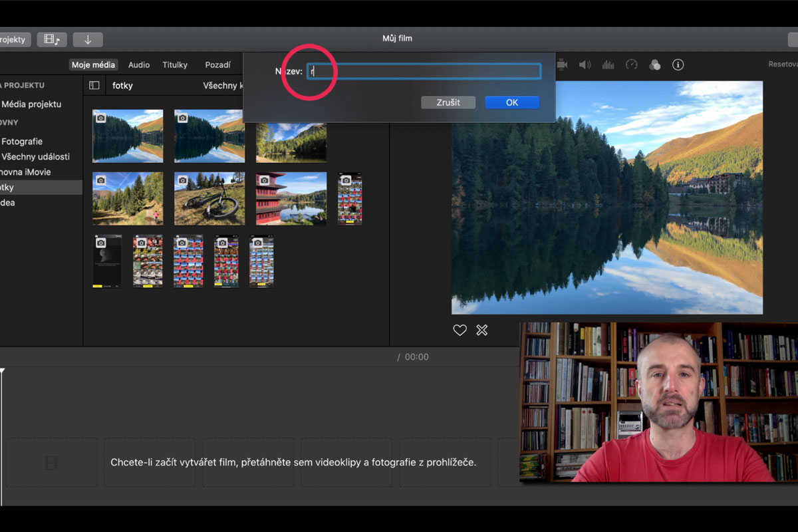Select Fotografie in the sidebar
This screenshot has width=798, height=532.
(22, 141)
